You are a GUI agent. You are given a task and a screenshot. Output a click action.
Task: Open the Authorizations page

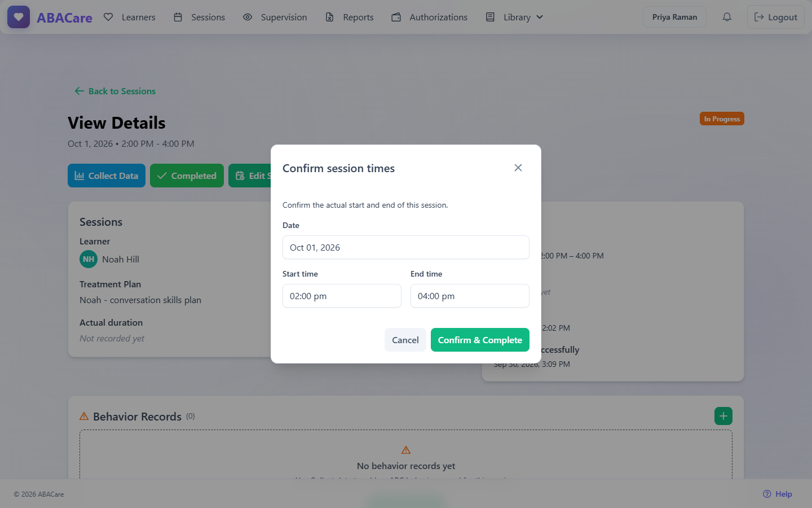[x=430, y=17]
